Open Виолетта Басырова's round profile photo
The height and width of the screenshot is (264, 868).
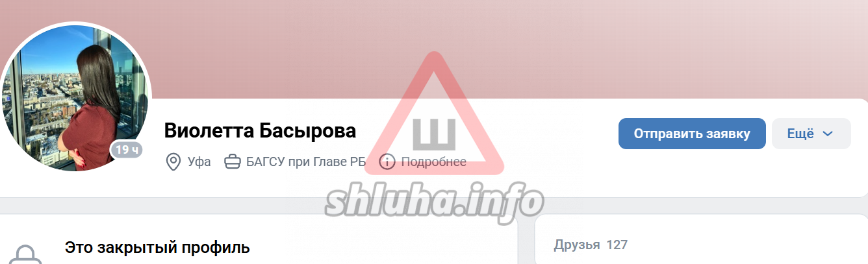point(75,97)
